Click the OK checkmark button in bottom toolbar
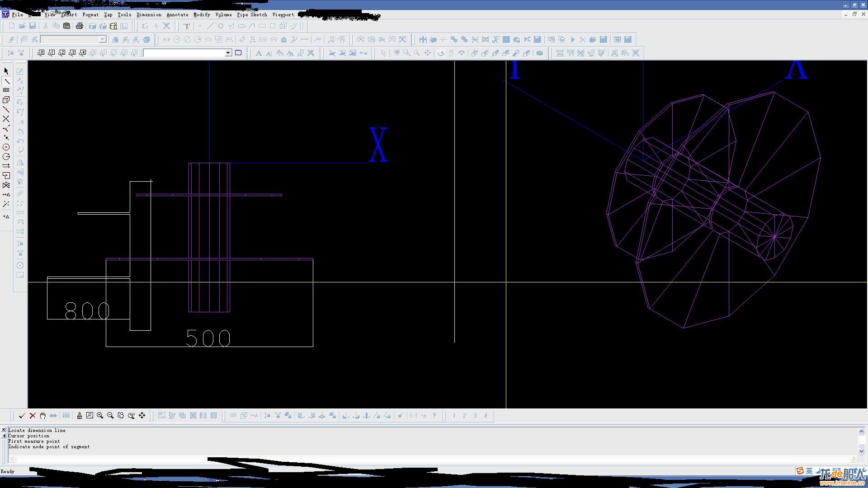Viewport: 868px width, 488px height. (22, 416)
